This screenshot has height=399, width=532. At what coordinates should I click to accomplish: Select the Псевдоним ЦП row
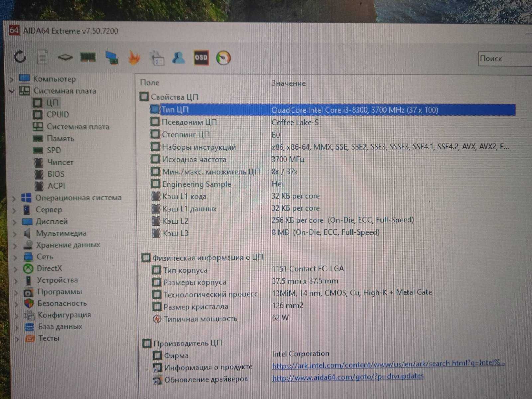332,122
